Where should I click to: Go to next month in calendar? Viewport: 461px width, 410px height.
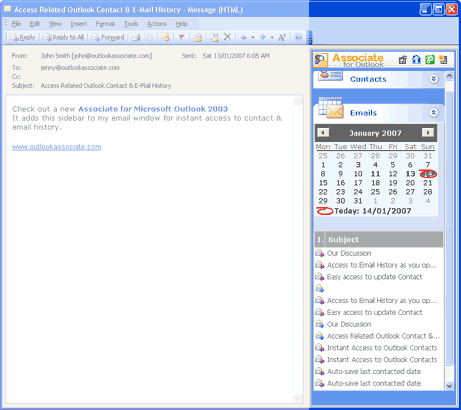coord(428,133)
